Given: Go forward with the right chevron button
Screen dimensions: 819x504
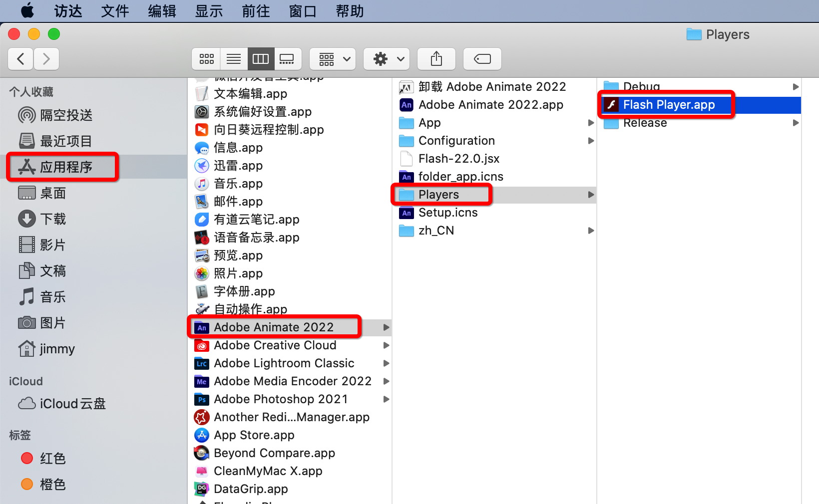Looking at the screenshot, I should (46, 59).
